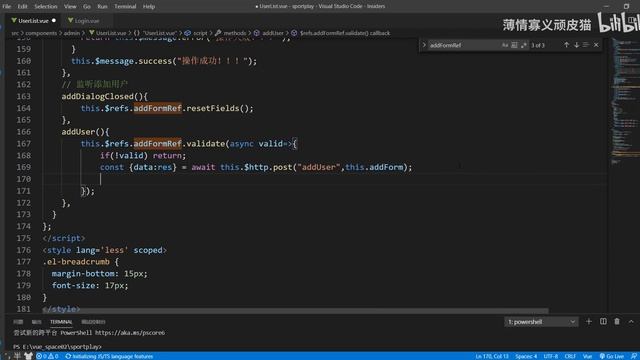
Task: Open the panel tab right of TERMINAL
Action: 93,322
